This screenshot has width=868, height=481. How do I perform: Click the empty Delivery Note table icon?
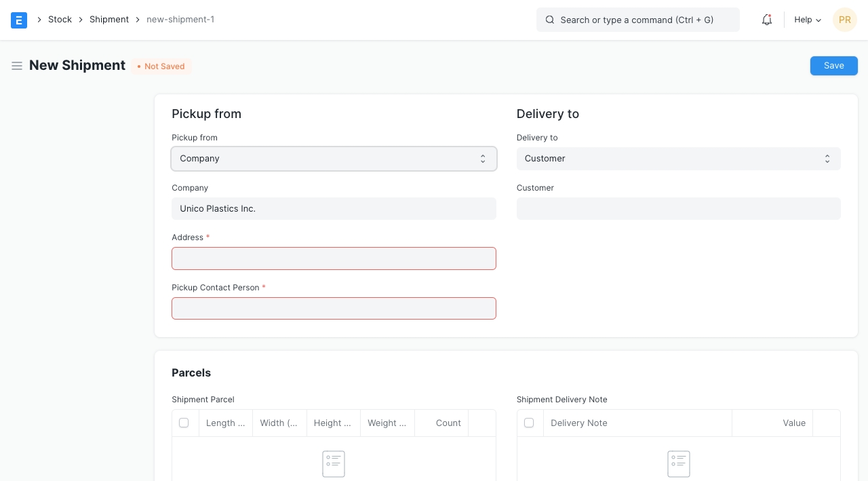(678, 463)
